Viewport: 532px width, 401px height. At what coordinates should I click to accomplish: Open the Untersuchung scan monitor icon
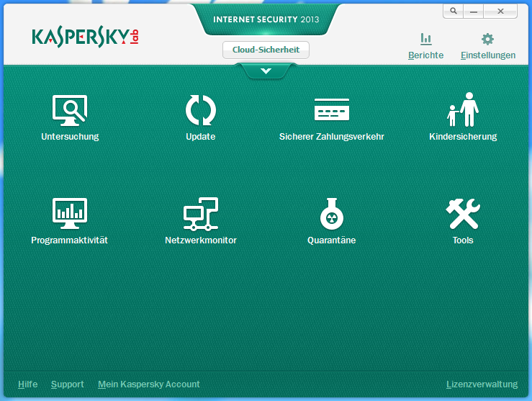tap(70, 110)
